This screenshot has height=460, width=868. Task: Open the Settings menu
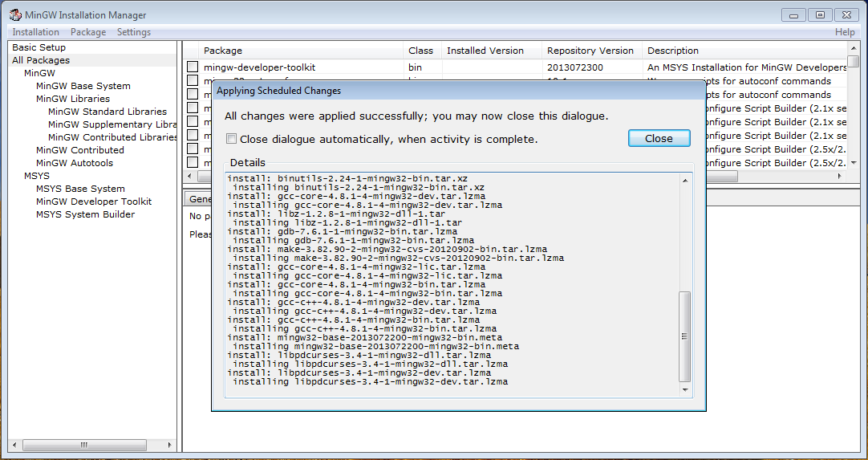pos(134,32)
